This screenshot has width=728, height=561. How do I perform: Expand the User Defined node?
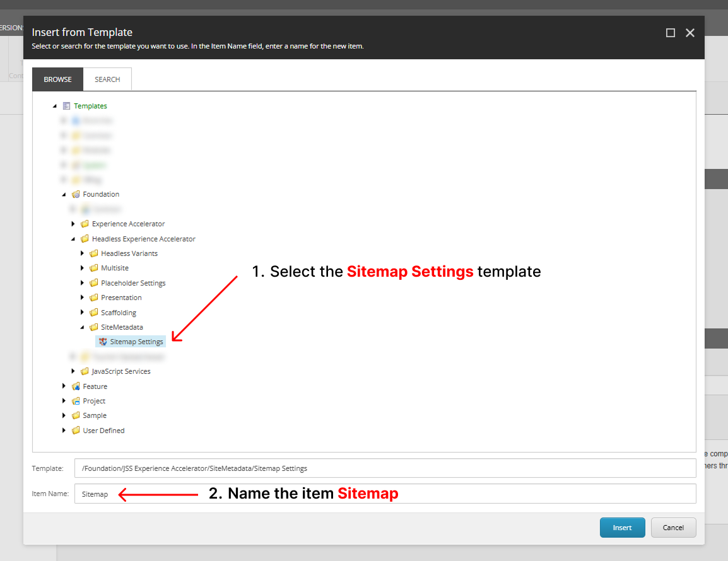coord(64,430)
